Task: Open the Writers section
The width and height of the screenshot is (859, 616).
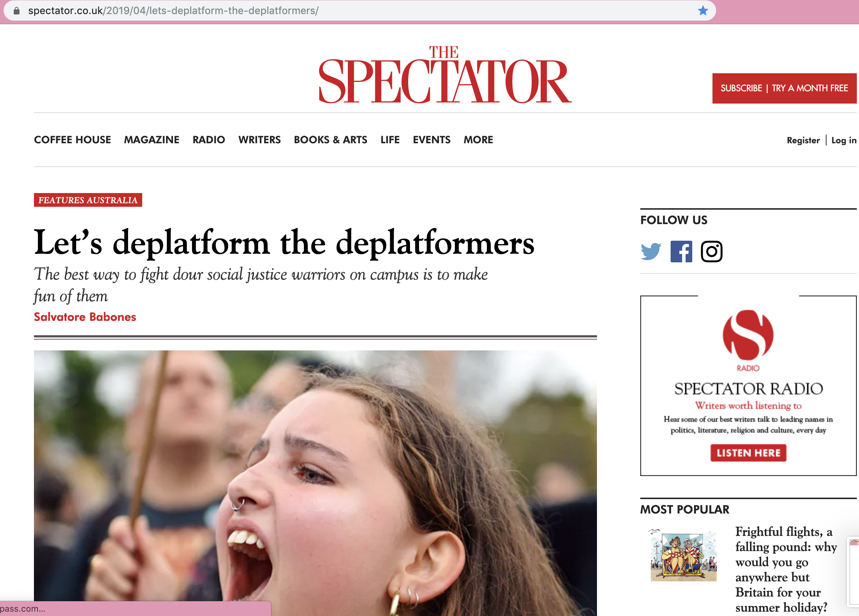Action: (x=260, y=140)
